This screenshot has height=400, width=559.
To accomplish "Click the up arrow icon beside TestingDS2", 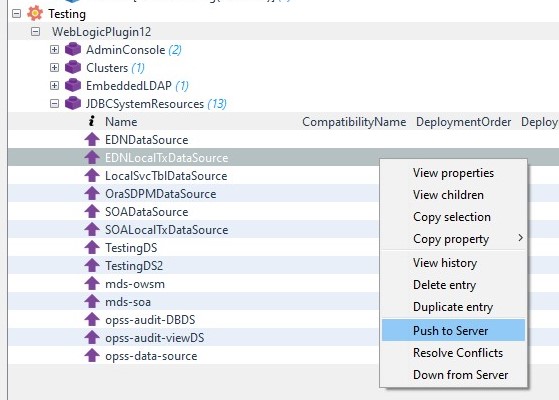I will pos(92,266).
